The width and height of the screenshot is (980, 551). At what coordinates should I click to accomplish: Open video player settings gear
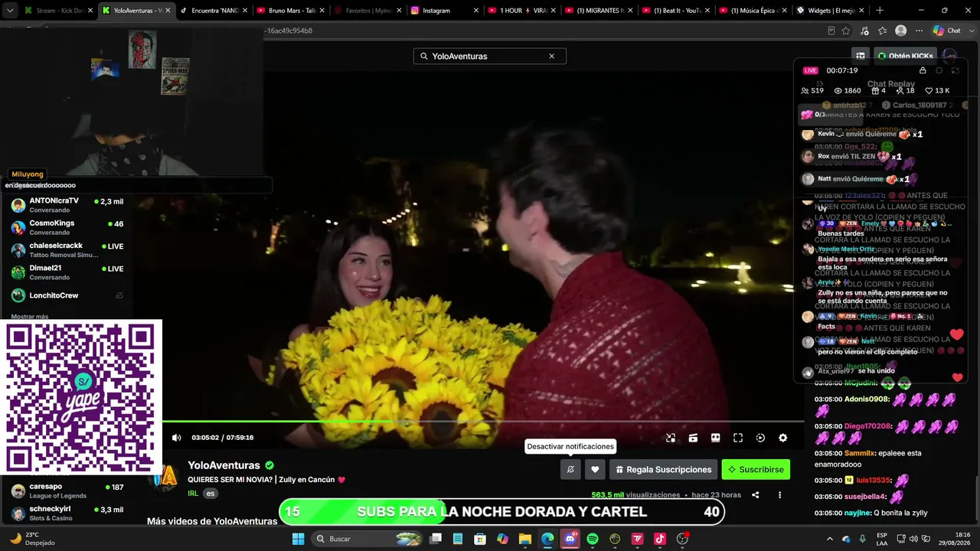tap(782, 438)
